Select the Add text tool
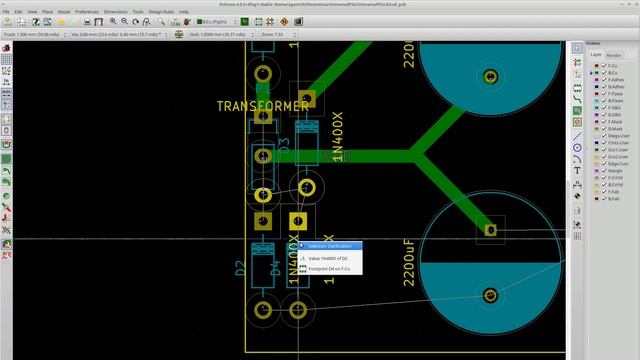The image size is (640, 360). 577,171
